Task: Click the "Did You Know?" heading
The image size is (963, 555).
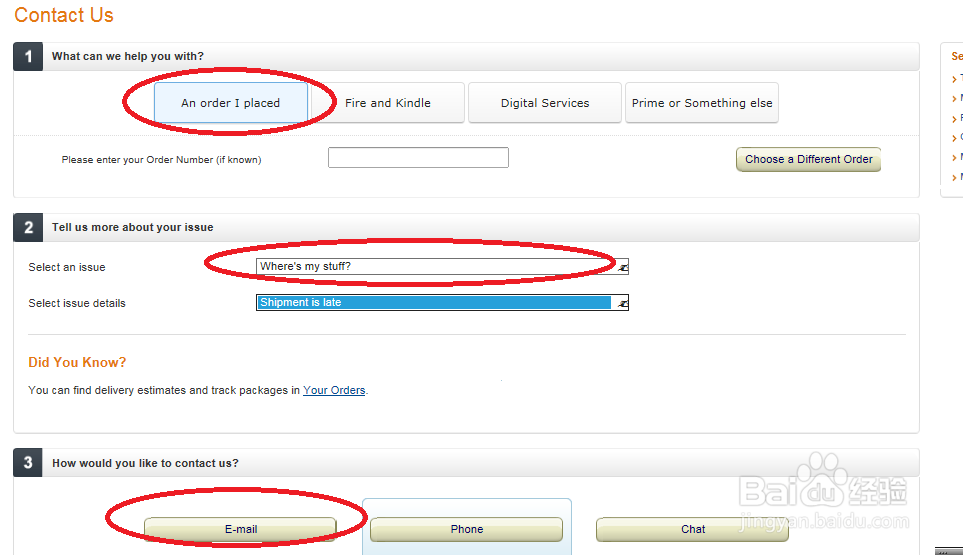Action: (x=77, y=362)
